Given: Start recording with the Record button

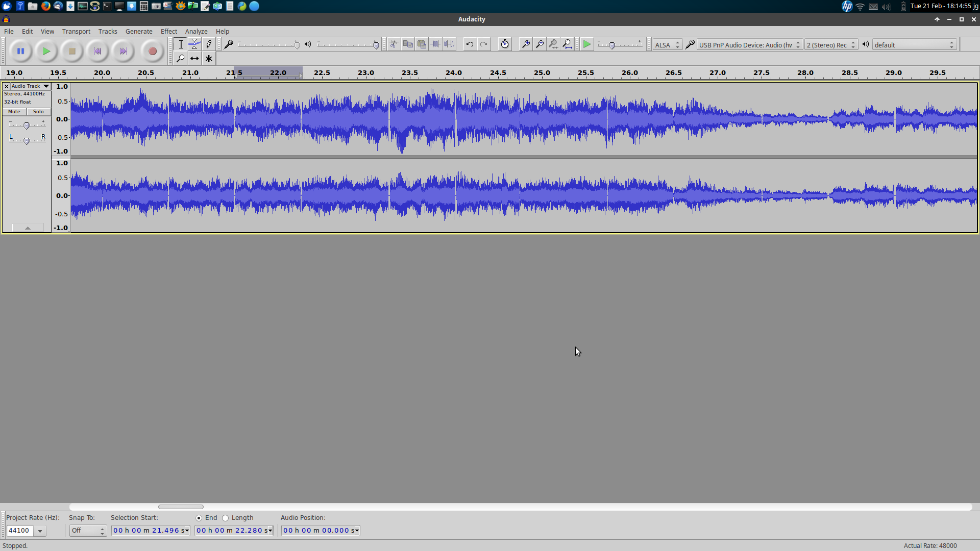Looking at the screenshot, I should 152,51.
